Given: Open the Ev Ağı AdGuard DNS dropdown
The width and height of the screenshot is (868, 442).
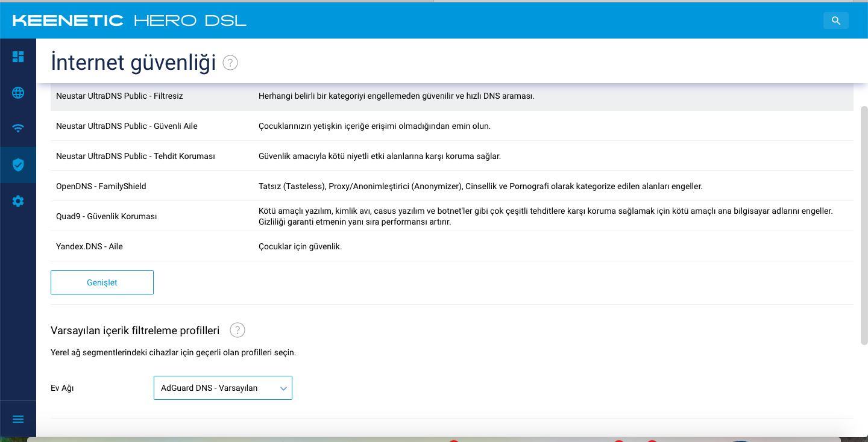Looking at the screenshot, I should click(223, 388).
